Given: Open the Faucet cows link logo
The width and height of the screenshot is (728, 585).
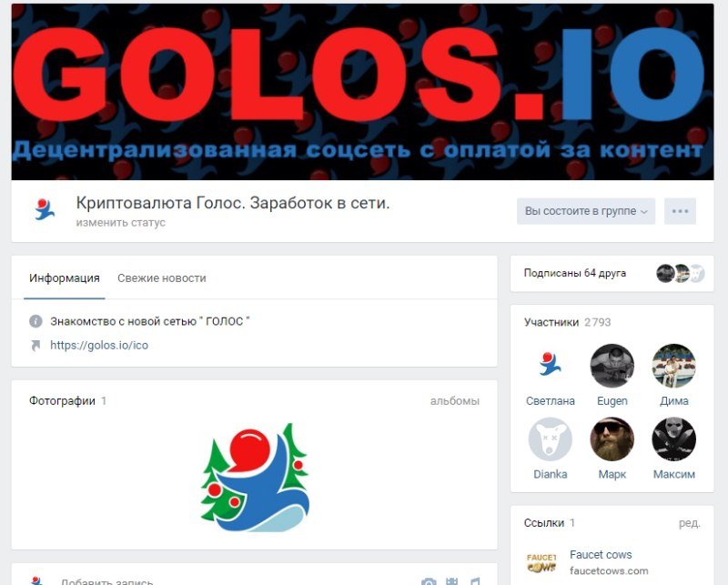Looking at the screenshot, I should click(x=541, y=563).
